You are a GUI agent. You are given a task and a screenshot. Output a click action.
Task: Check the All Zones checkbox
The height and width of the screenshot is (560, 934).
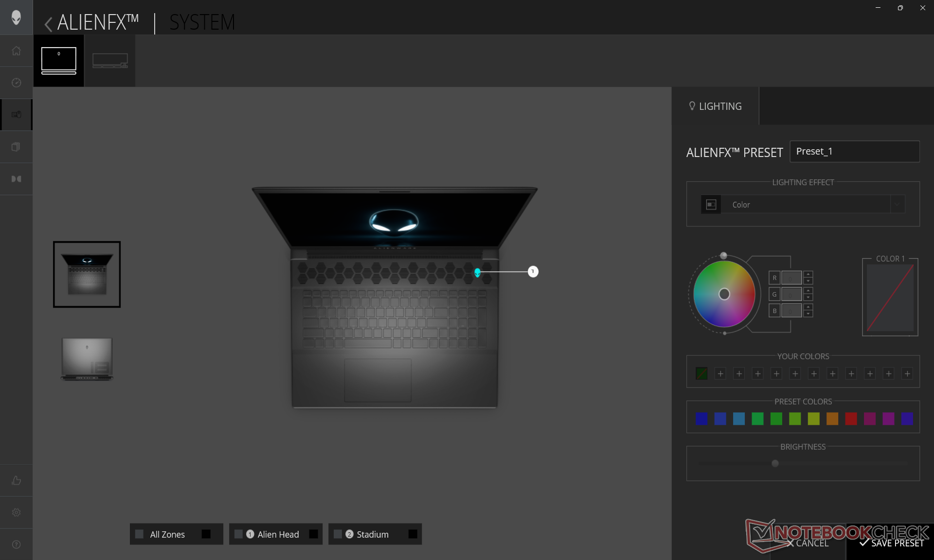pyautogui.click(x=140, y=534)
